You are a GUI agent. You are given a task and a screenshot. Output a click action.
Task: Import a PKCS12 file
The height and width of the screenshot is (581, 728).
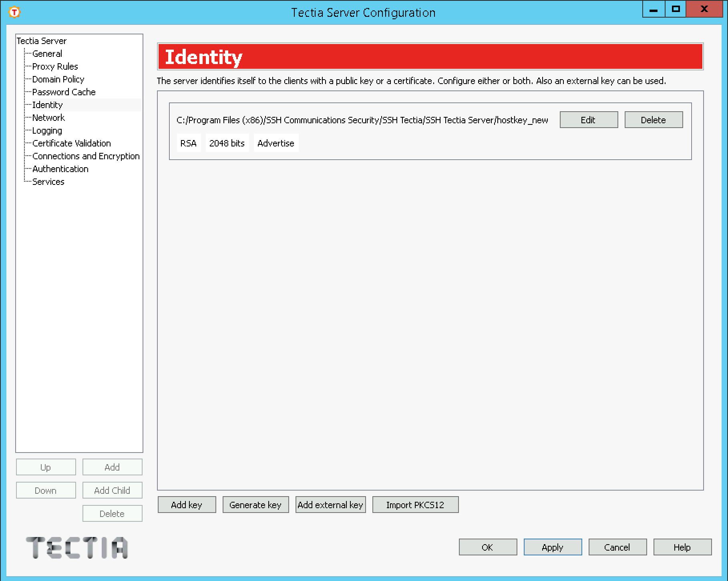click(x=415, y=505)
